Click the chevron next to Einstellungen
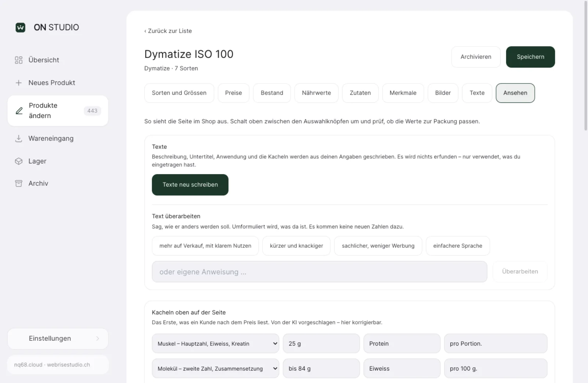The height and width of the screenshot is (383, 588). click(x=97, y=339)
